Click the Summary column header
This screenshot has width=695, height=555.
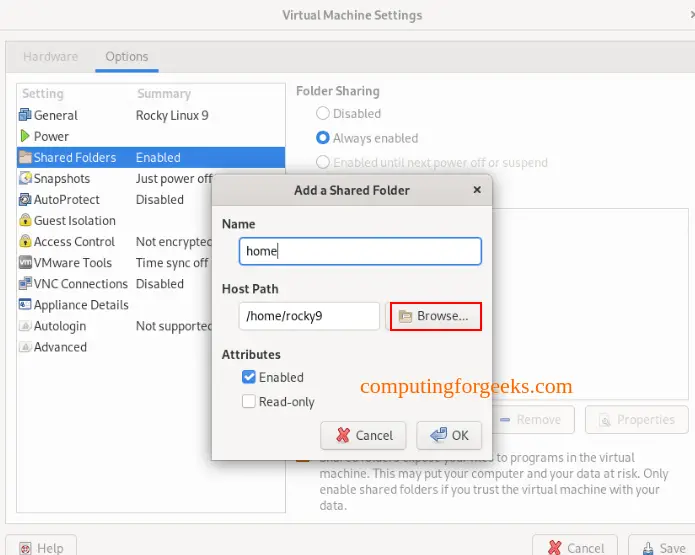click(164, 94)
